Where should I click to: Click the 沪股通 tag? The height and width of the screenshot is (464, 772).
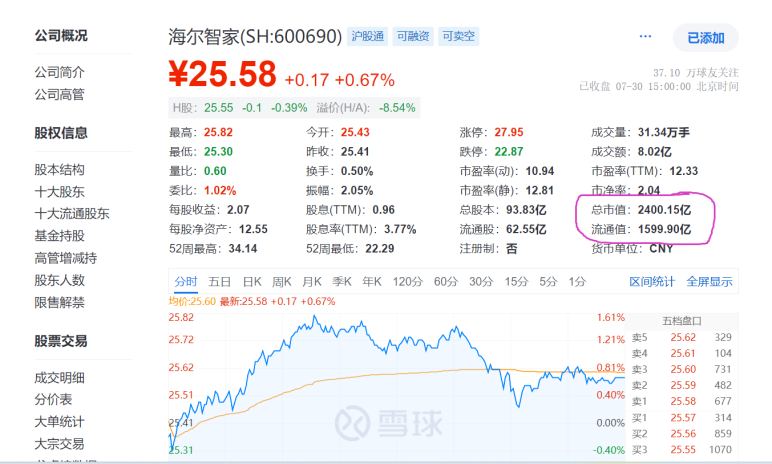coord(367,36)
